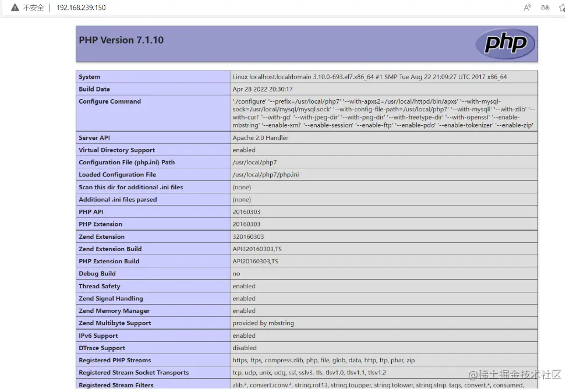Click the 192.168.239.150 address field
This screenshot has width=573, height=392.
point(81,8)
